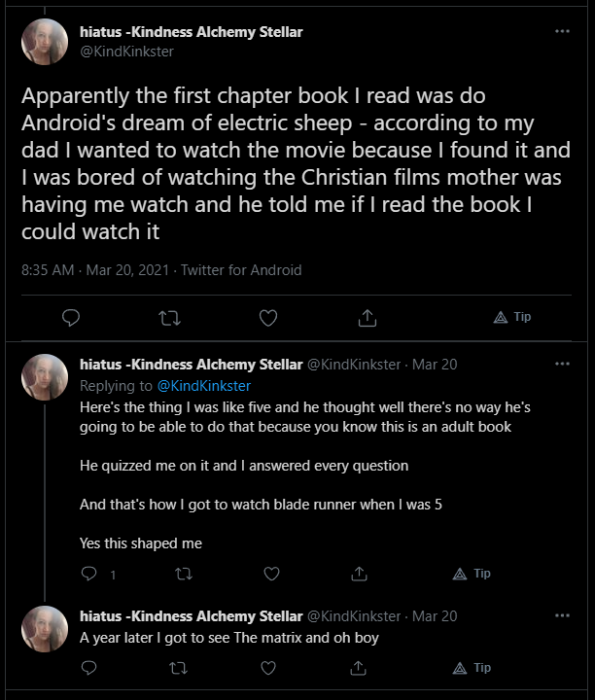Open the 8:35 AM Mar 20, 2021 timestamp

(95, 270)
